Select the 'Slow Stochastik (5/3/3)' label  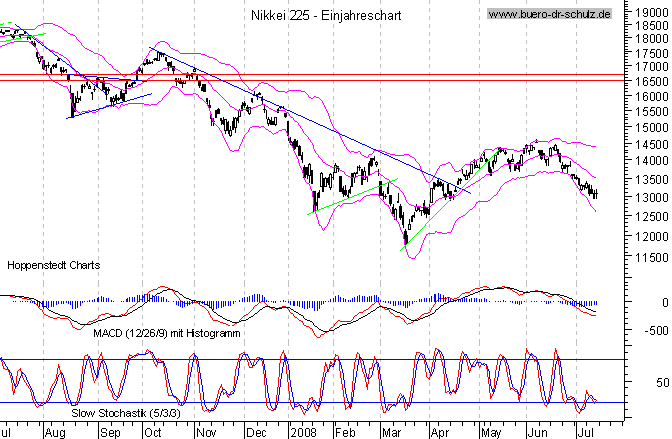tap(126, 413)
